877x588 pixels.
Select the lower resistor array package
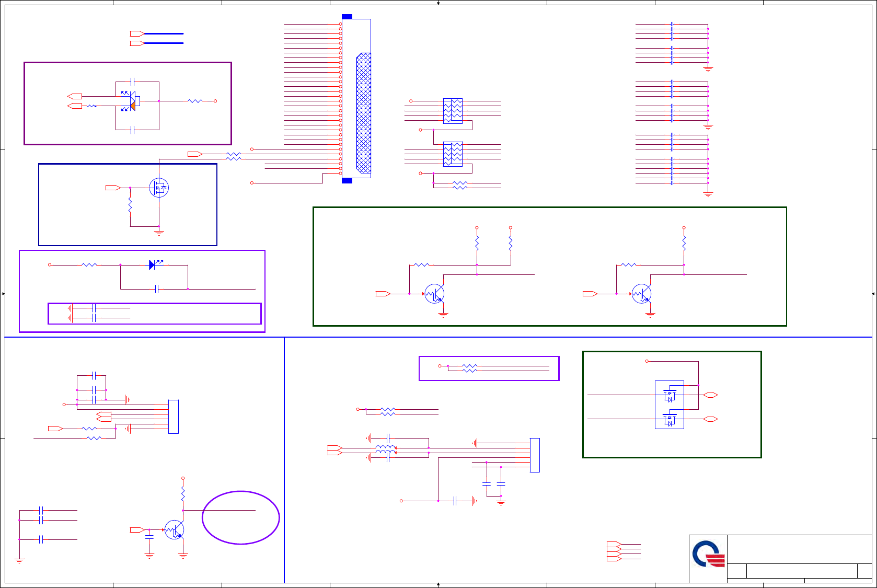[453, 154]
